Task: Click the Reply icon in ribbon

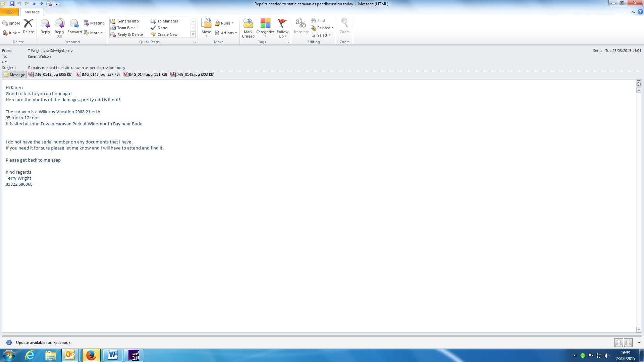Action: point(45,24)
